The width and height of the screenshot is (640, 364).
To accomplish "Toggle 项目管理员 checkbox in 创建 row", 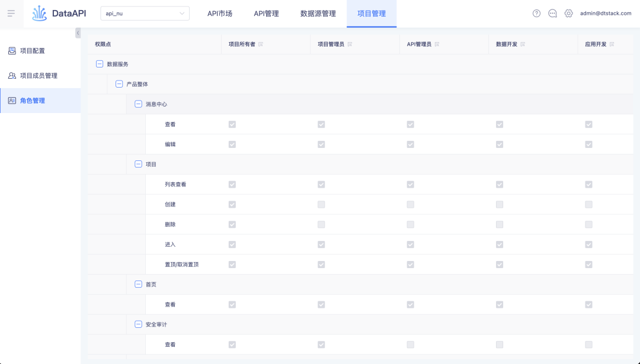I will click(x=321, y=204).
